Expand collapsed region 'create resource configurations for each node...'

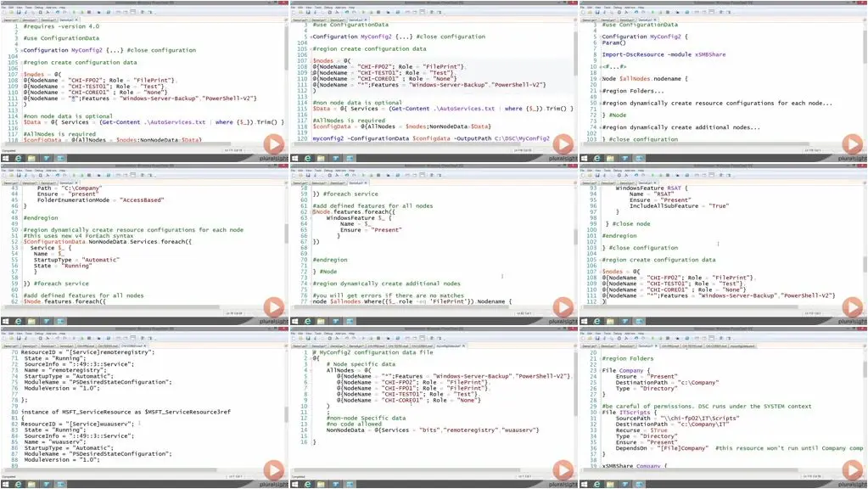(x=599, y=103)
